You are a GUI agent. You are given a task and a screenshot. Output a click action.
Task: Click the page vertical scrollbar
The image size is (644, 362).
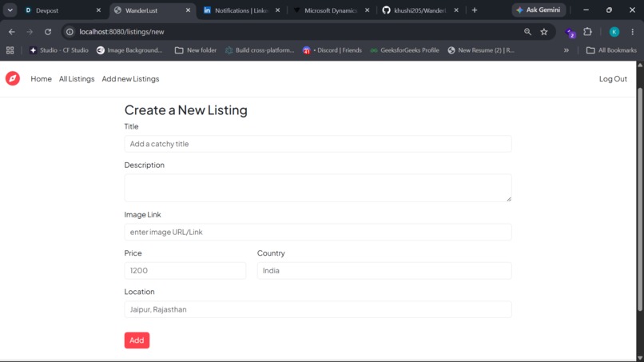[x=640, y=199]
